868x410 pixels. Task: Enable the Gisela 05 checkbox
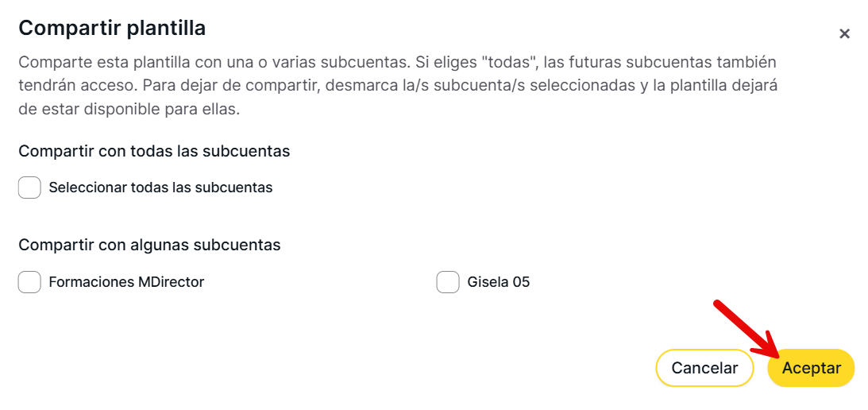(x=448, y=282)
